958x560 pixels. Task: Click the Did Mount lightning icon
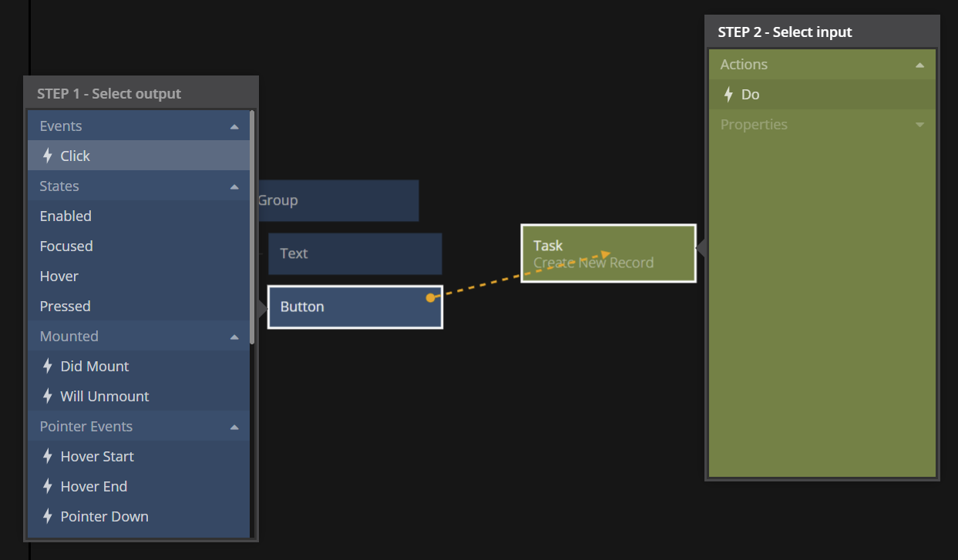(x=47, y=367)
